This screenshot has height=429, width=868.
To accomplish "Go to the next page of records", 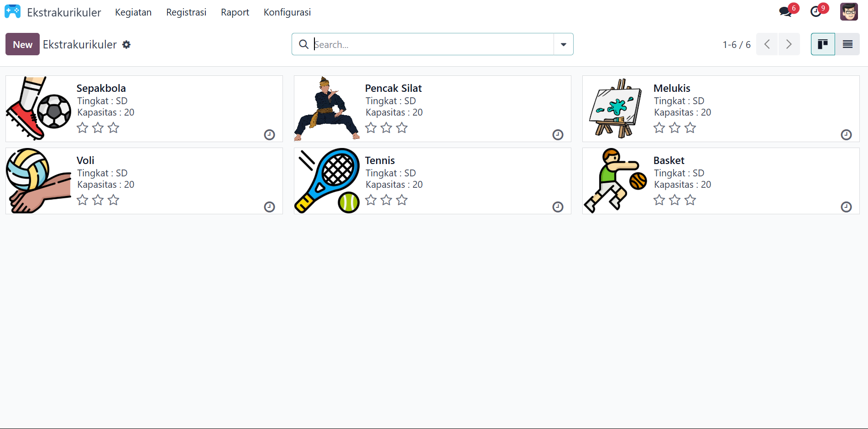I will [789, 44].
